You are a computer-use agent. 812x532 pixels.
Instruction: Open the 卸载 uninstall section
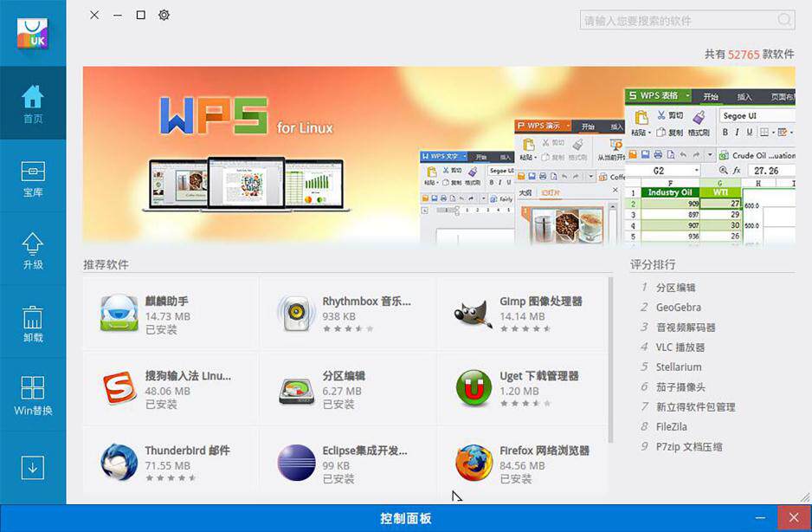click(x=33, y=324)
